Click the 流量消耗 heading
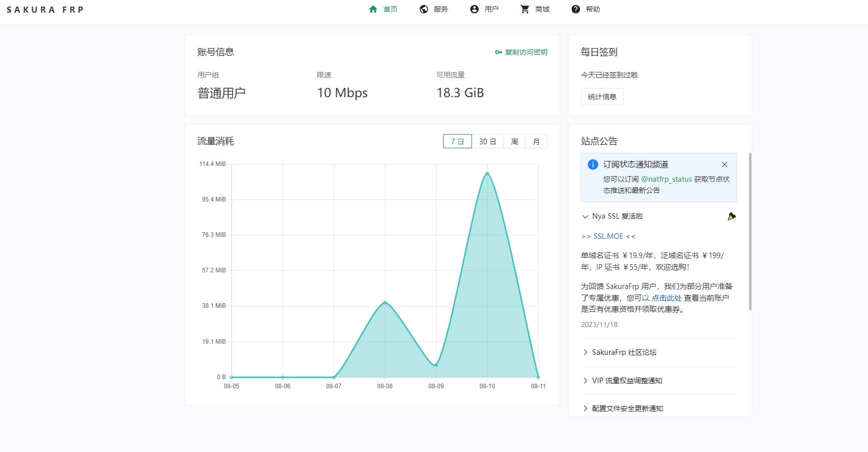The width and height of the screenshot is (868, 452). [216, 141]
